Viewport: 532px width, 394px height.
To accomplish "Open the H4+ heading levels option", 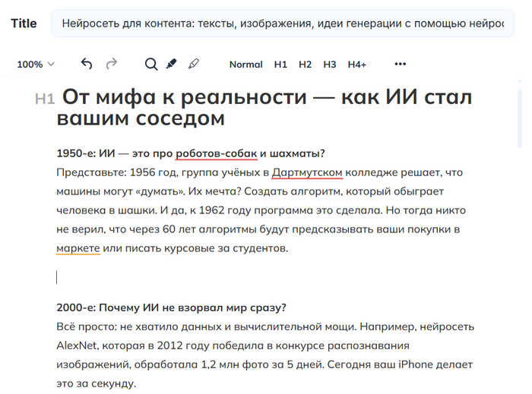I will click(x=357, y=65).
